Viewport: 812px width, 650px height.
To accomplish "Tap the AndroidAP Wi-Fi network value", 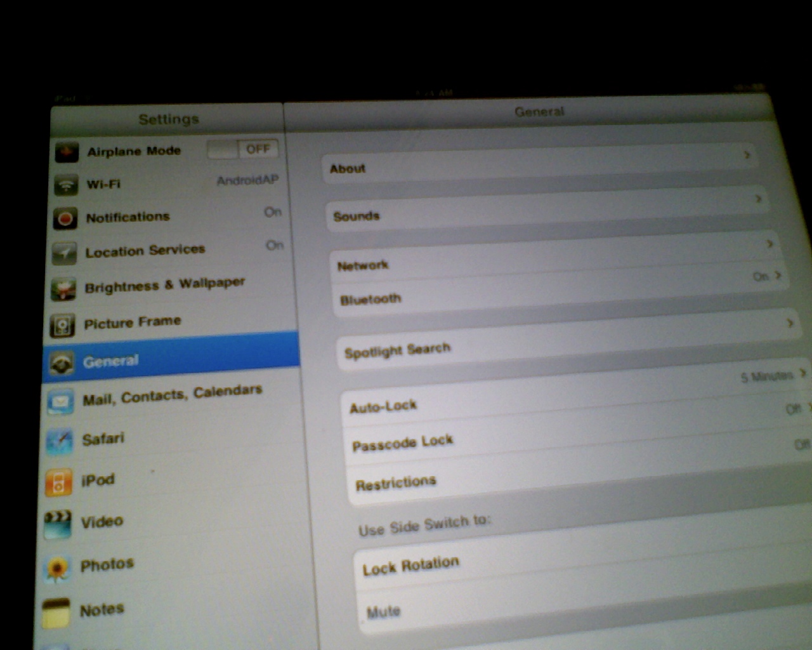I will coord(247,180).
